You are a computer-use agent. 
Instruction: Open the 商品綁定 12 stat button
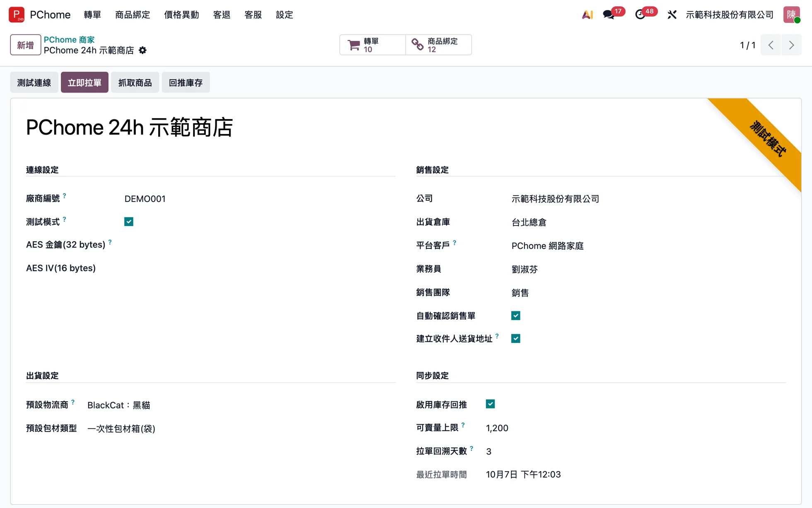point(438,45)
